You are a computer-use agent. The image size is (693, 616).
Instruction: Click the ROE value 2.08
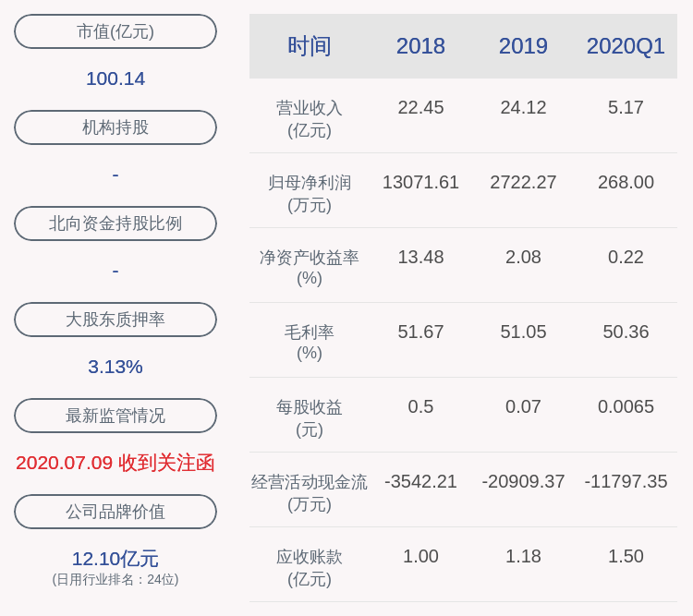(x=523, y=257)
